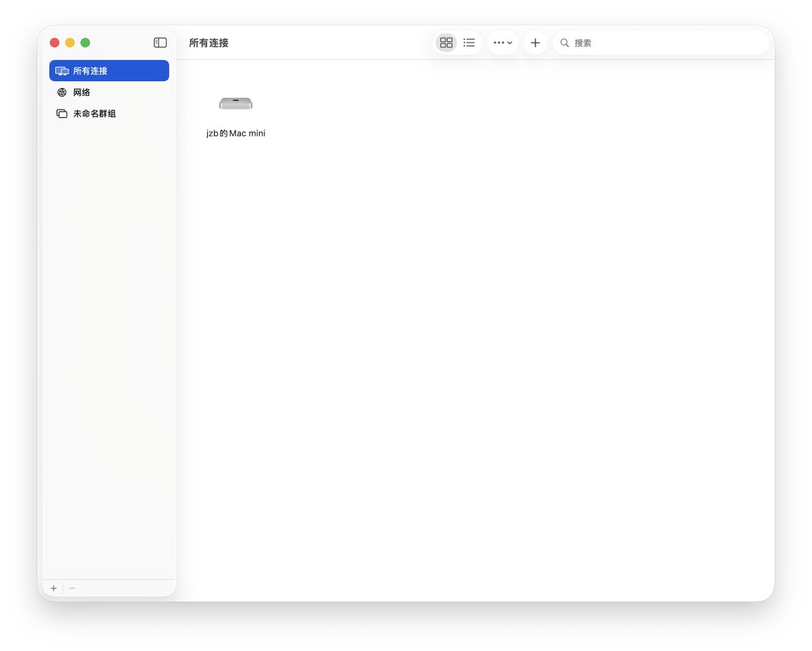Toggle grid view display mode
The height and width of the screenshot is (651, 812).
pos(446,42)
